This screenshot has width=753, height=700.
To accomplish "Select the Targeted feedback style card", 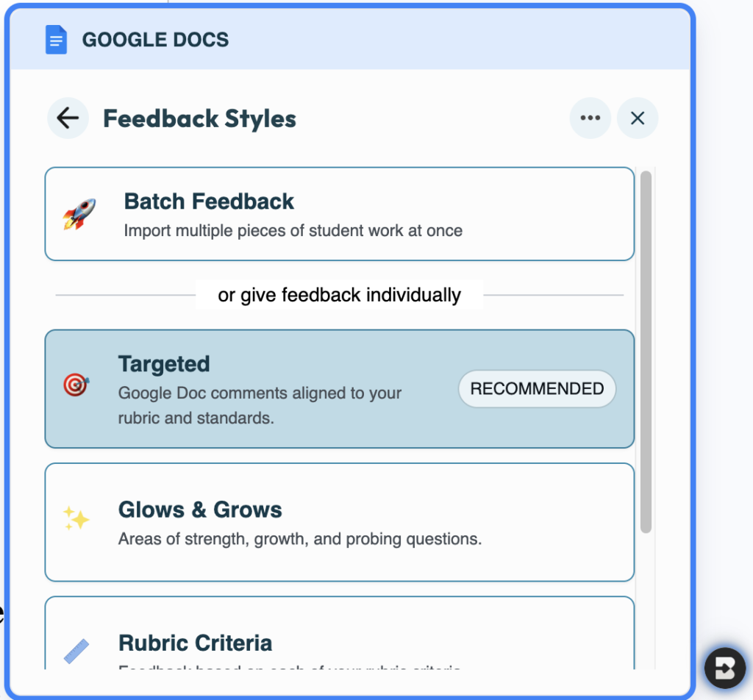I will coord(340,388).
